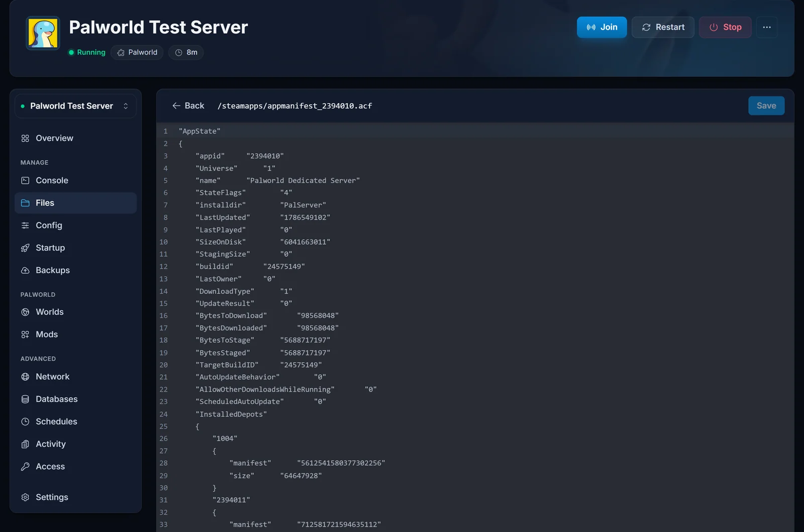Click the Files folder icon
The image size is (804, 532).
[25, 203]
